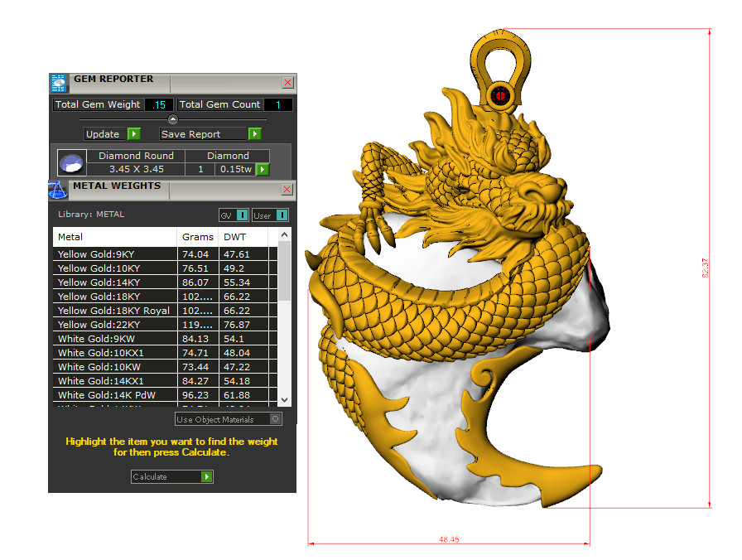Image resolution: width=742 pixels, height=560 pixels.
Task: Sort by the Grams column header
Action: (198, 237)
